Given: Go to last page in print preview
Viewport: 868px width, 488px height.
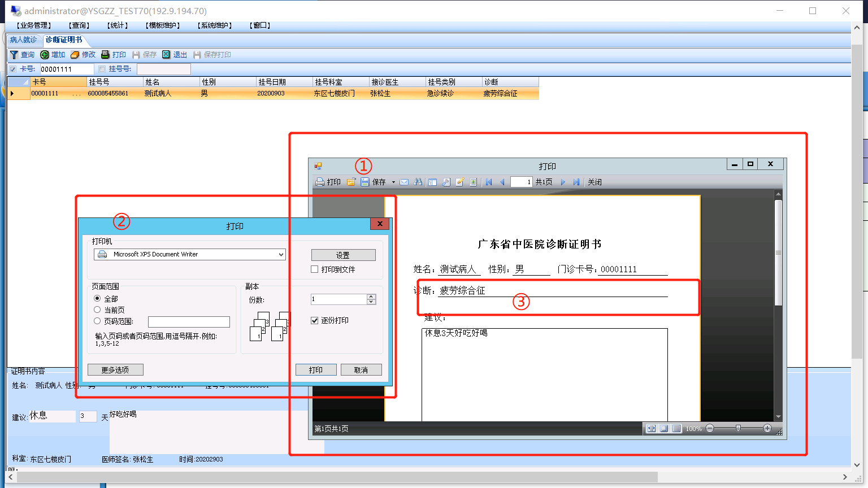Looking at the screenshot, I should 576,182.
